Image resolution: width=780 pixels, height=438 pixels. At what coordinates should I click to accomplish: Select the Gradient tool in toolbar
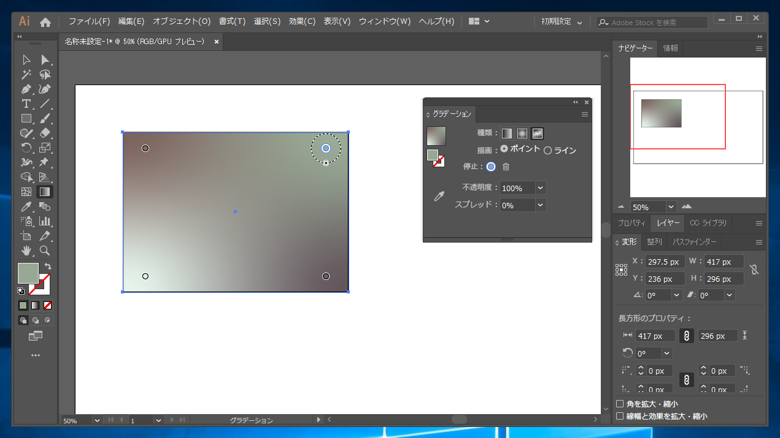click(45, 192)
